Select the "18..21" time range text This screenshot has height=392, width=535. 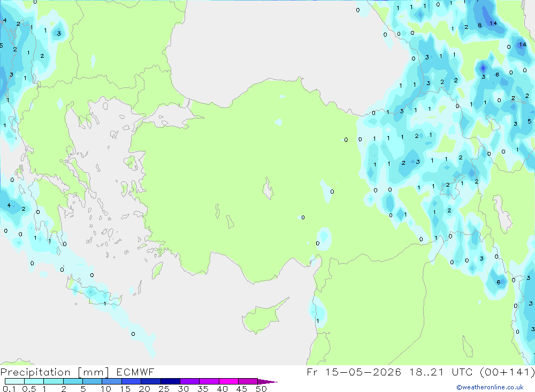point(426,372)
